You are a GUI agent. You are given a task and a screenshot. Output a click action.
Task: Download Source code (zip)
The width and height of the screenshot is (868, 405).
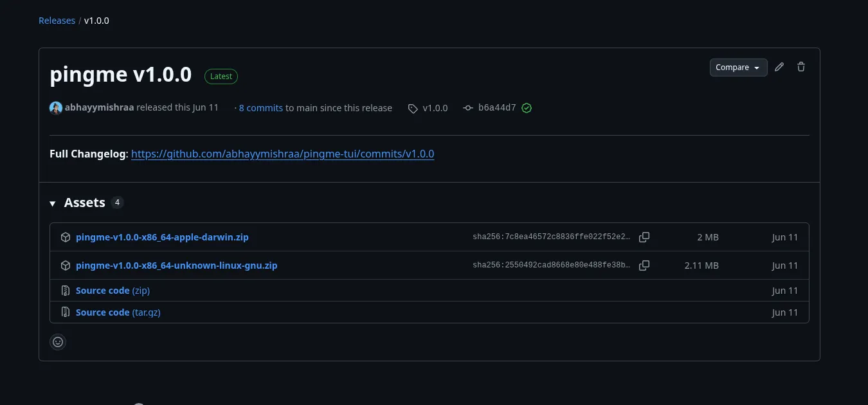tap(113, 291)
